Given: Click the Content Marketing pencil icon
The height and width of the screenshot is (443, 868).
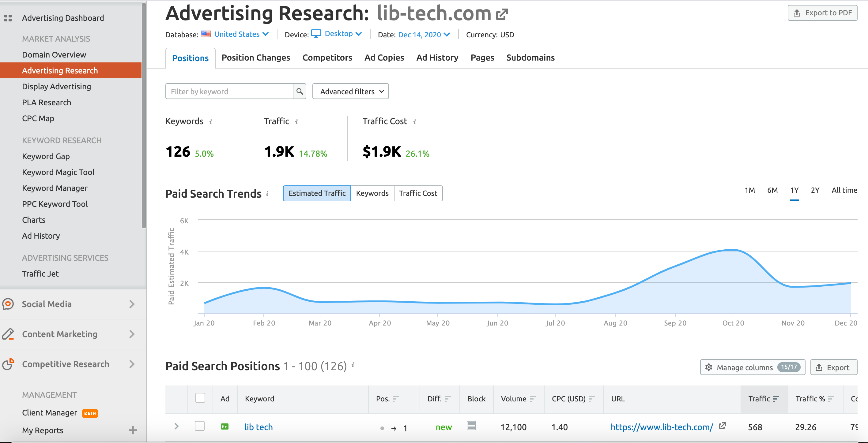Looking at the screenshot, I should click(x=8, y=334).
